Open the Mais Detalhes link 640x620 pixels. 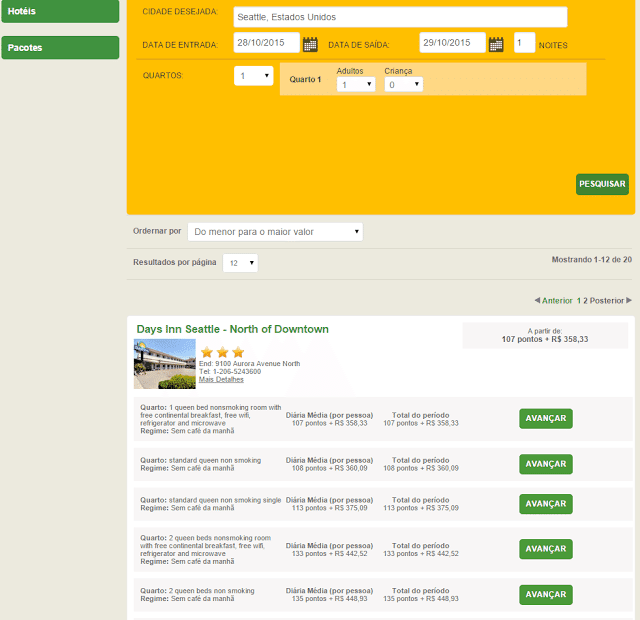pos(221,379)
